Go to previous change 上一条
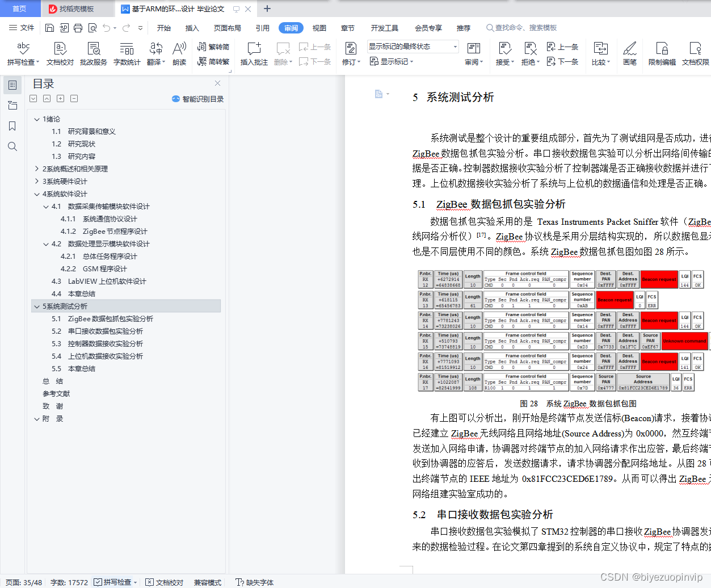 point(562,47)
